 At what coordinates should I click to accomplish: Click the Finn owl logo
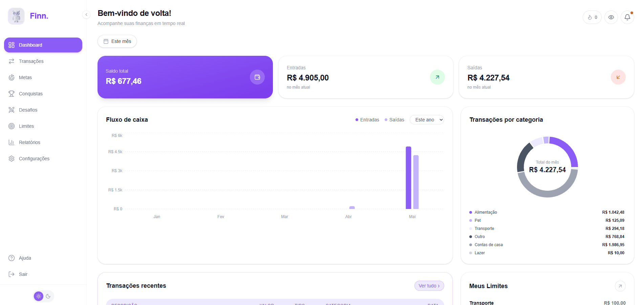point(16,16)
